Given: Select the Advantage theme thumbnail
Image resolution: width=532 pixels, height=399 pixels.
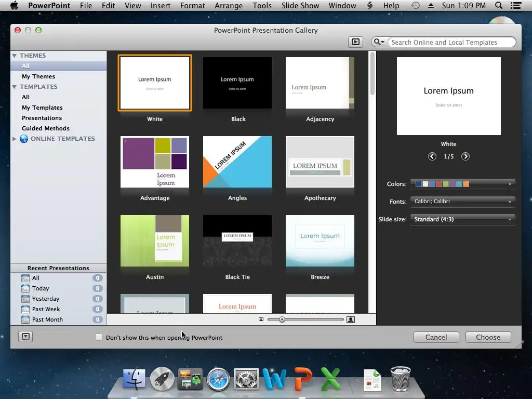Looking at the screenshot, I should pyautogui.click(x=155, y=162).
